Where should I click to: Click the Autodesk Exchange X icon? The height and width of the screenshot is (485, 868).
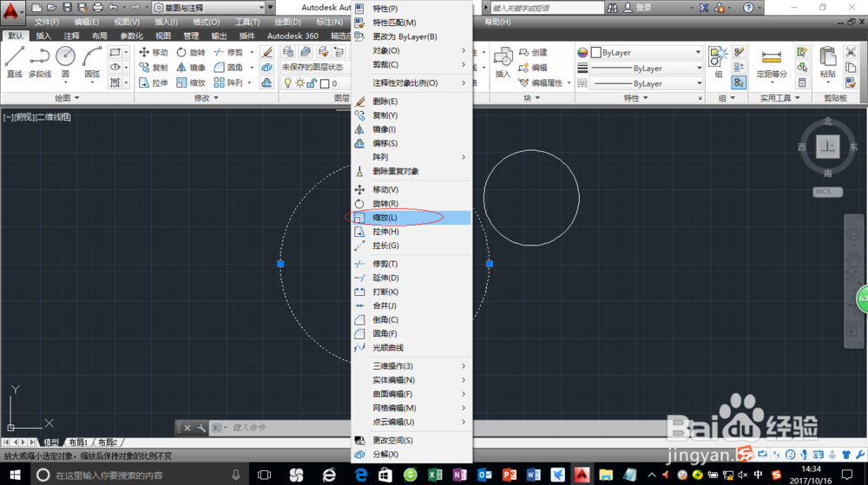[704, 8]
